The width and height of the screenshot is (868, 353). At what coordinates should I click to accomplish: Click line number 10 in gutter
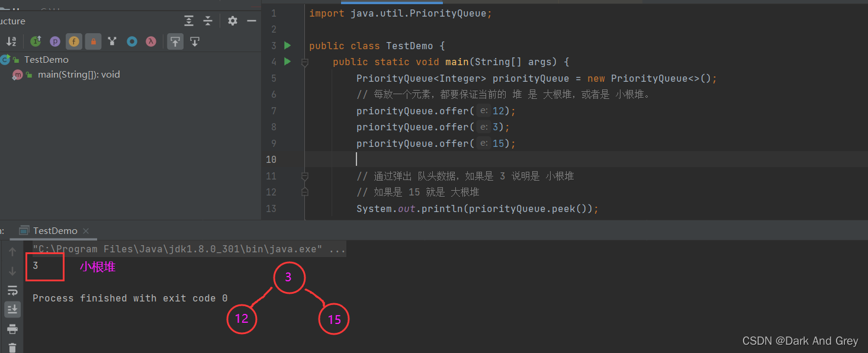tap(271, 159)
